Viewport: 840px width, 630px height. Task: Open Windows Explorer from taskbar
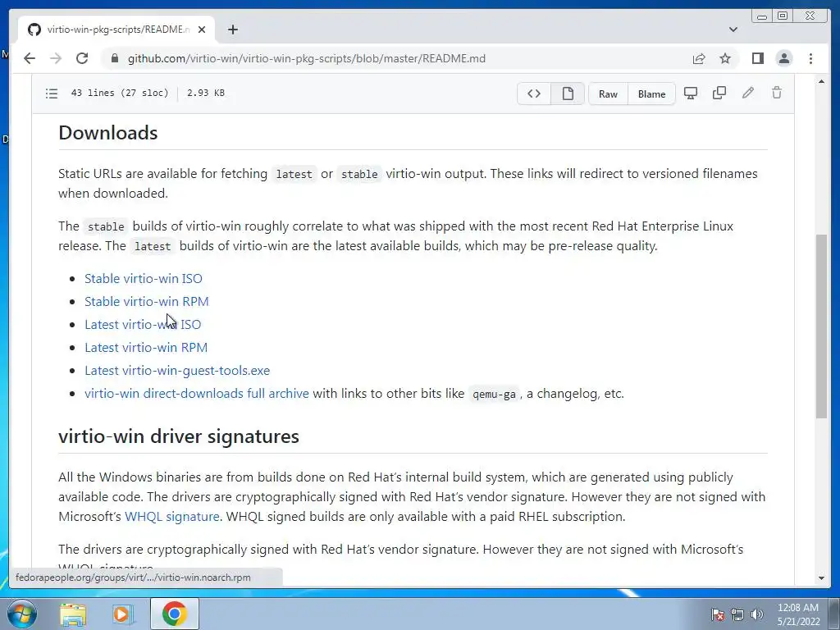[73, 614]
